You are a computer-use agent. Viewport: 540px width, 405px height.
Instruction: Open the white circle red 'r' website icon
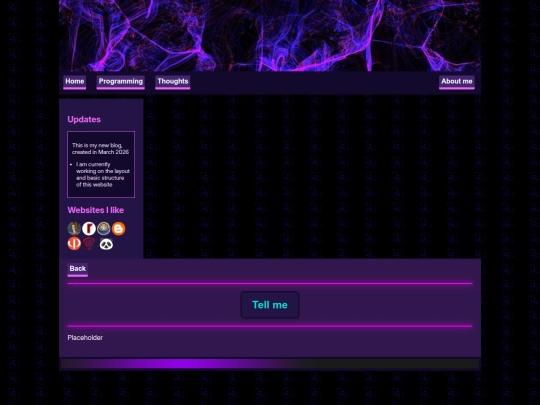[89, 229]
